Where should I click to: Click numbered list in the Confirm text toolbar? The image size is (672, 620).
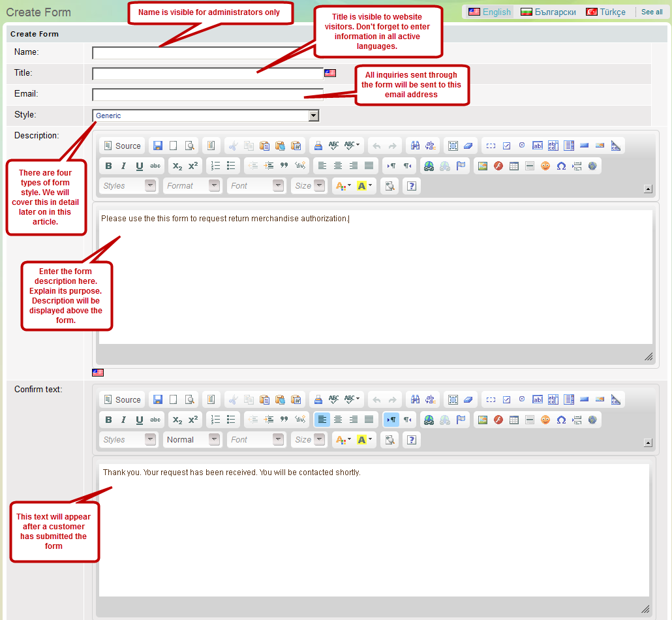[x=216, y=420]
